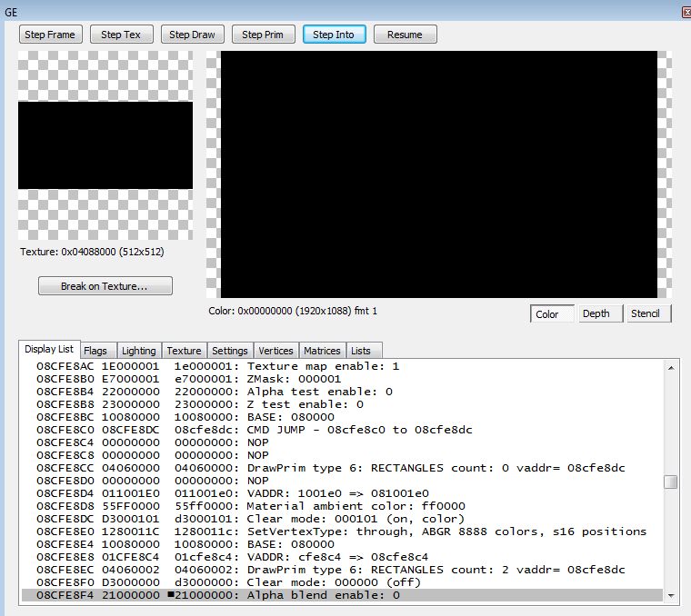Open the Matrices tab

pos(323,351)
